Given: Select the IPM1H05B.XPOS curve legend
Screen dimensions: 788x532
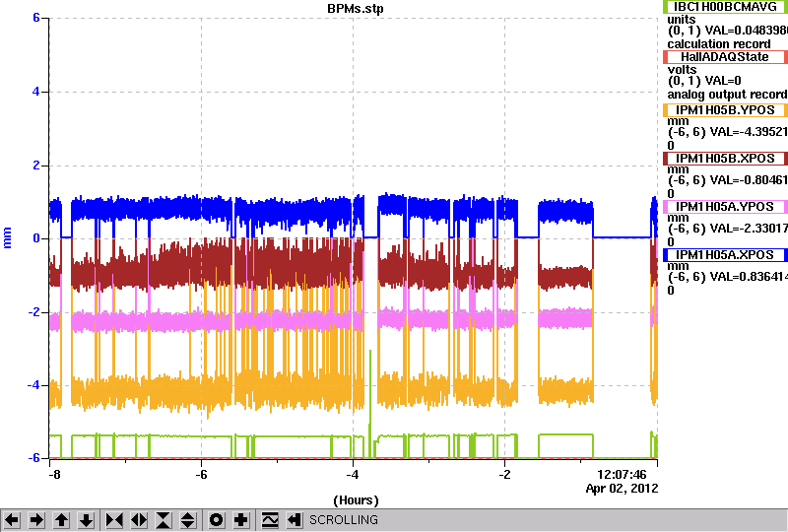Looking at the screenshot, I should coord(725,159).
